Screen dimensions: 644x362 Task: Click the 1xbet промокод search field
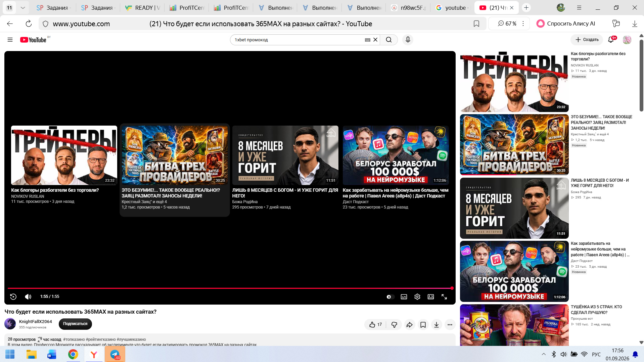(x=299, y=40)
